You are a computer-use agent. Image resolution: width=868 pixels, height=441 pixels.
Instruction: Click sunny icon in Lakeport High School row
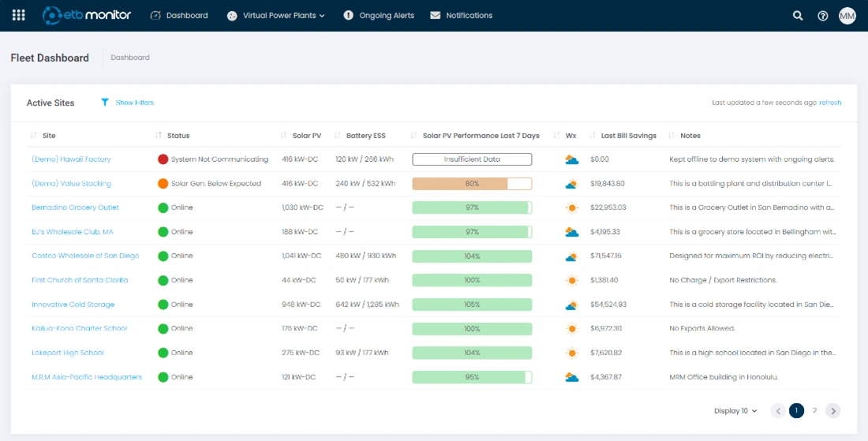coord(572,353)
